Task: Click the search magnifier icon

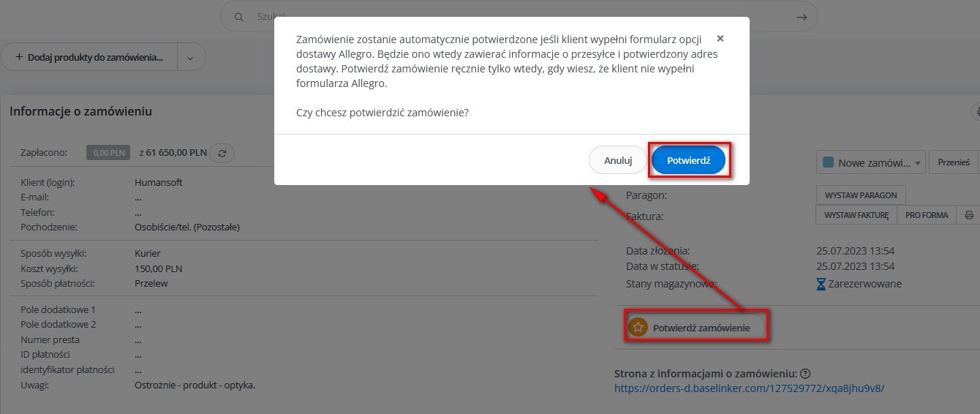Action: (238, 17)
